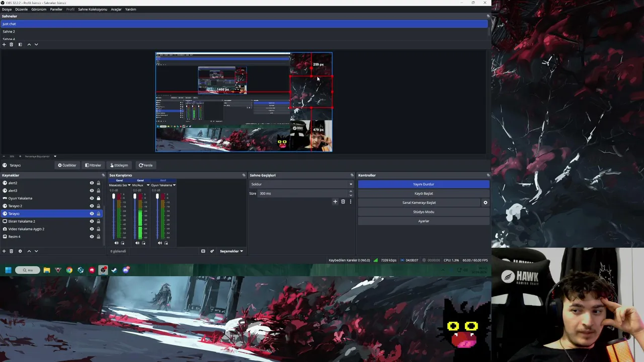Increase transition duration with up stepper
Viewport: 644px width, 362px height.
(351, 192)
